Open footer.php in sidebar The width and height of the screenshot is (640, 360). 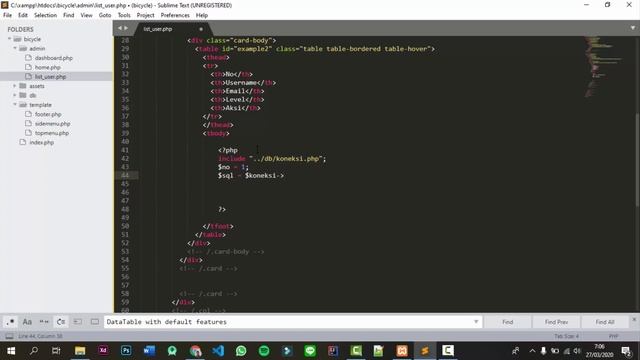(48, 114)
